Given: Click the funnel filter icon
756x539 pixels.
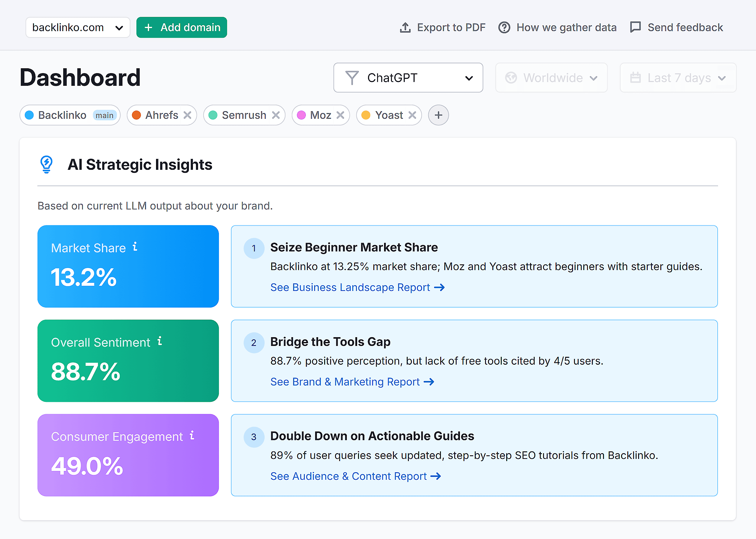Looking at the screenshot, I should click(352, 78).
